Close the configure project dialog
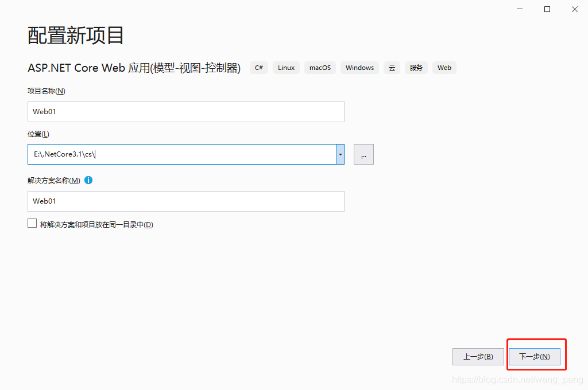Viewport: 588px width, 390px height. 574,9
